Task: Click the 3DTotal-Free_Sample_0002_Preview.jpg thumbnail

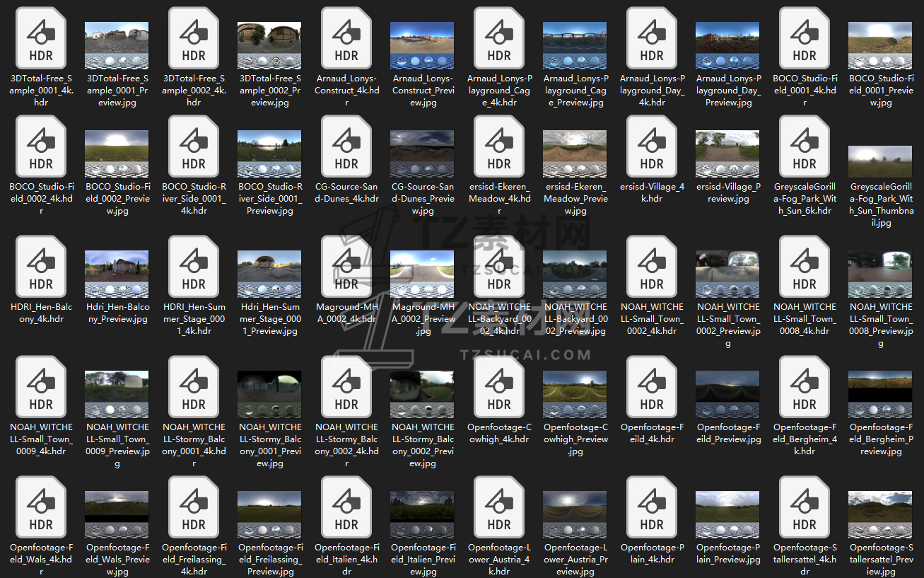Action: [269, 46]
